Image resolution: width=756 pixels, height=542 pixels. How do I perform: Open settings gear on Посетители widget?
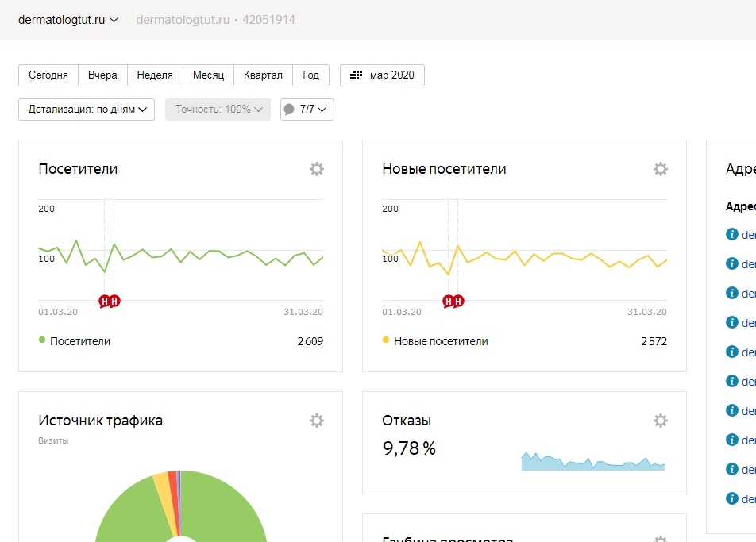click(x=317, y=169)
